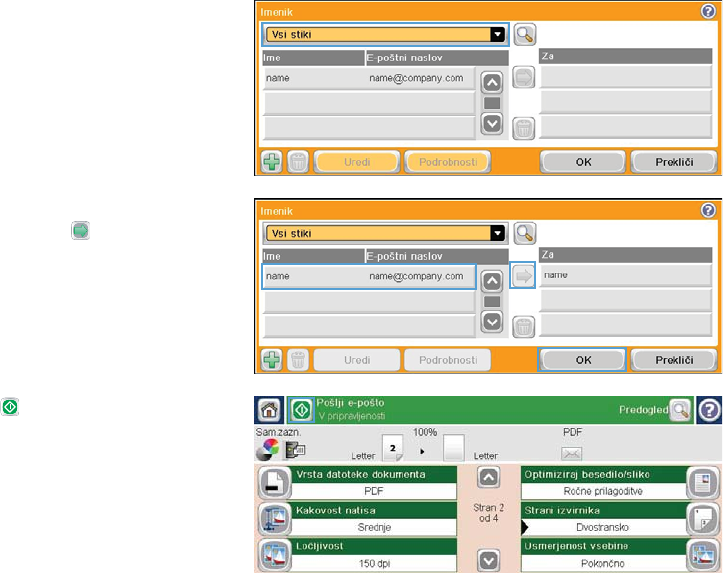Open help in the top Imenik dialog
This screenshot has width=723, height=573.
[708, 11]
